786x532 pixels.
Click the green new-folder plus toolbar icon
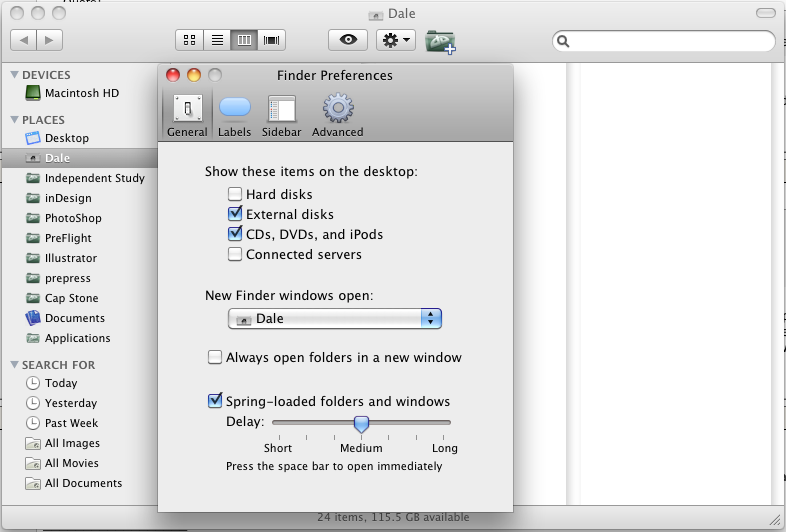[x=441, y=42]
